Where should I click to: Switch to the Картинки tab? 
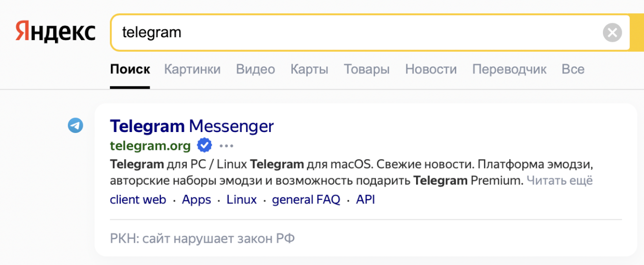(x=192, y=69)
